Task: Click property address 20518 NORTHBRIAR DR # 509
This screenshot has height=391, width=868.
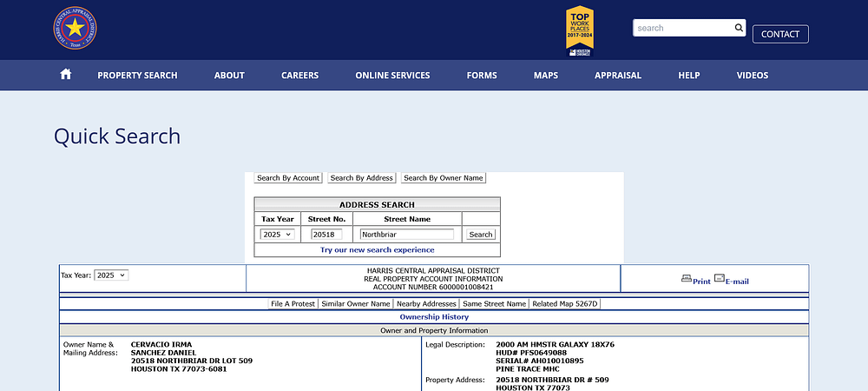Action: pyautogui.click(x=552, y=380)
